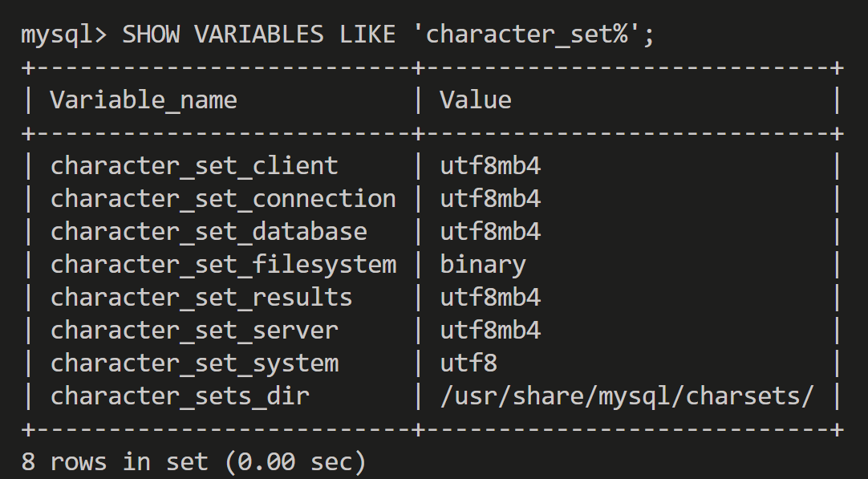The image size is (868, 479).
Task: Click the '8 rows in set' summary line
Action: [193, 462]
